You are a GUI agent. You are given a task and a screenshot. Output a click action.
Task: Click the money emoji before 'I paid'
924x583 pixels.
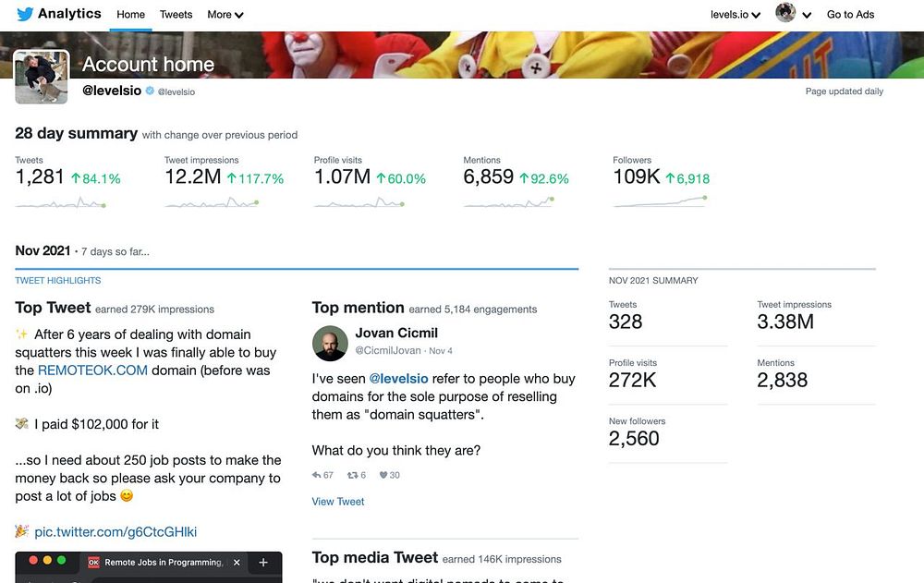pyautogui.click(x=22, y=423)
